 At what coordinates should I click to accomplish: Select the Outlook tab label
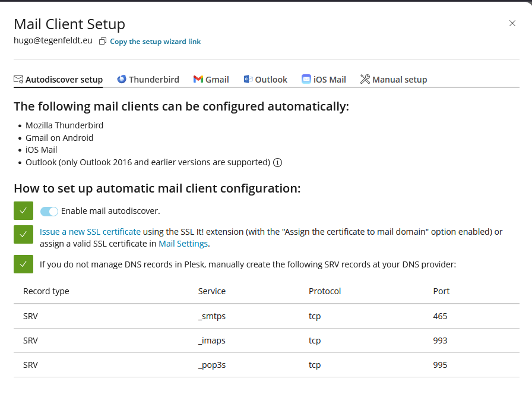pos(271,80)
